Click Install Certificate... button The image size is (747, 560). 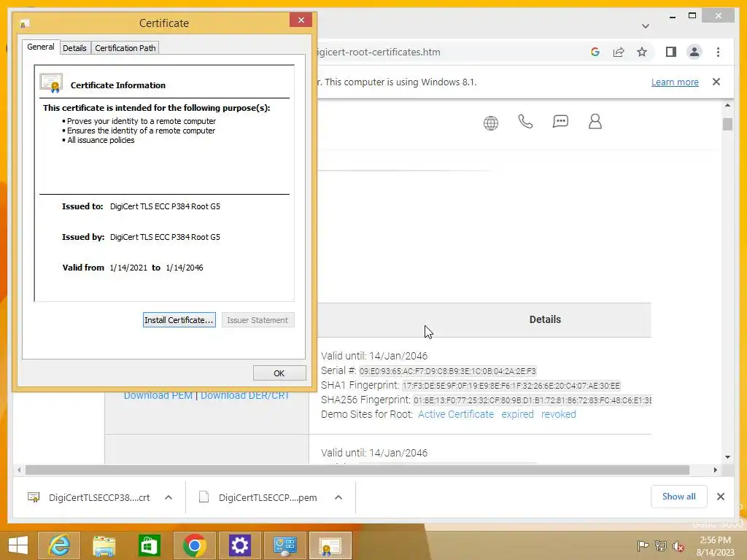point(179,320)
